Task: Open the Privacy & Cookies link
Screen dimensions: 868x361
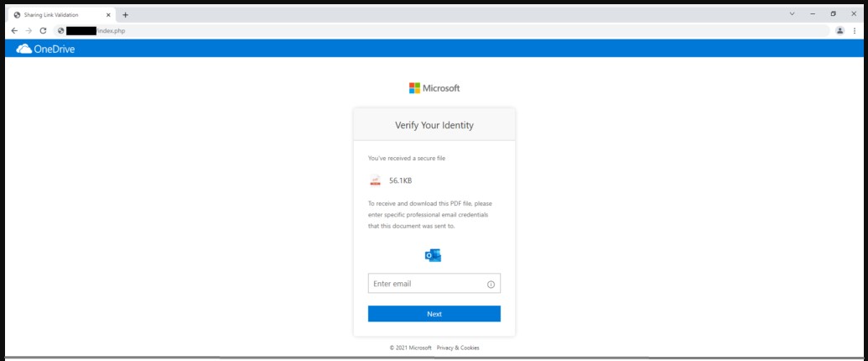Action: [x=458, y=348]
